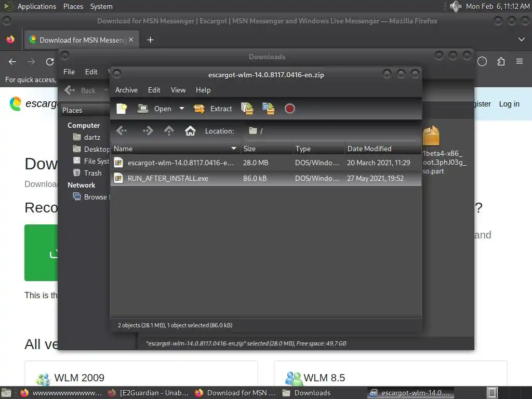Click the Add files to archive icon
Image resolution: width=532 pixels, height=399 pixels.
[247, 109]
